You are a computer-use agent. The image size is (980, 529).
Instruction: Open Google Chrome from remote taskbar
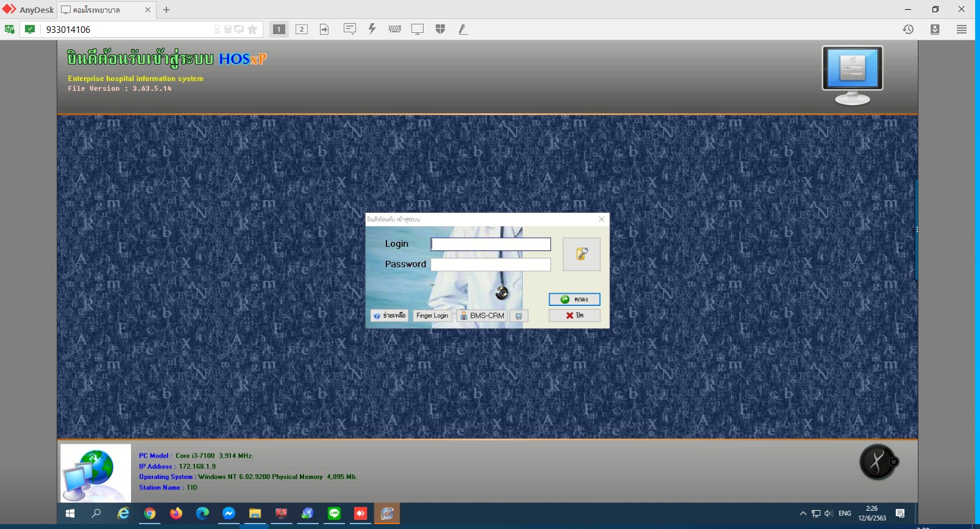(x=149, y=514)
